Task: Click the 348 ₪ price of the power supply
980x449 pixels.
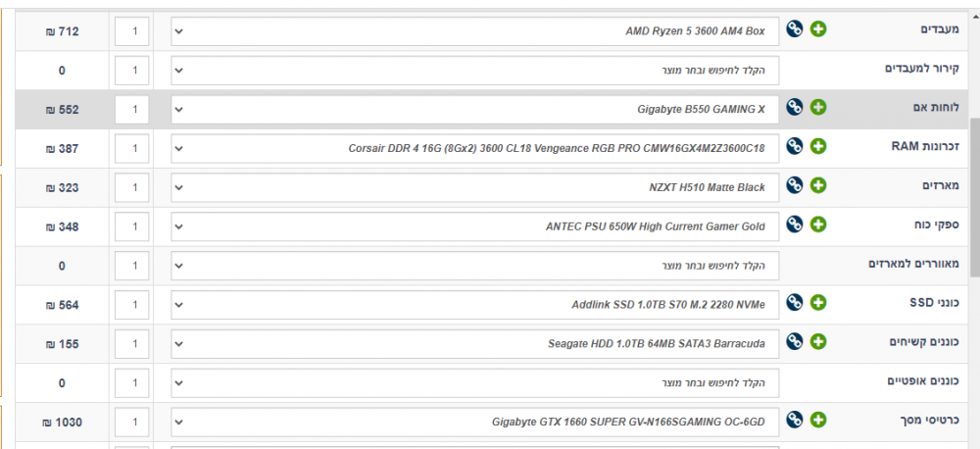Action: click(x=62, y=227)
